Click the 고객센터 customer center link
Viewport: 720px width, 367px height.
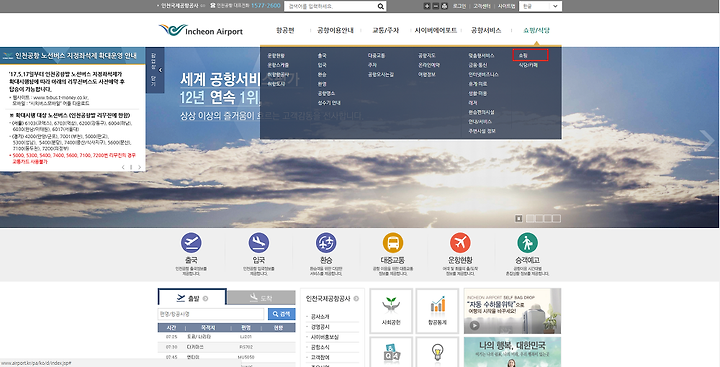(482, 6)
